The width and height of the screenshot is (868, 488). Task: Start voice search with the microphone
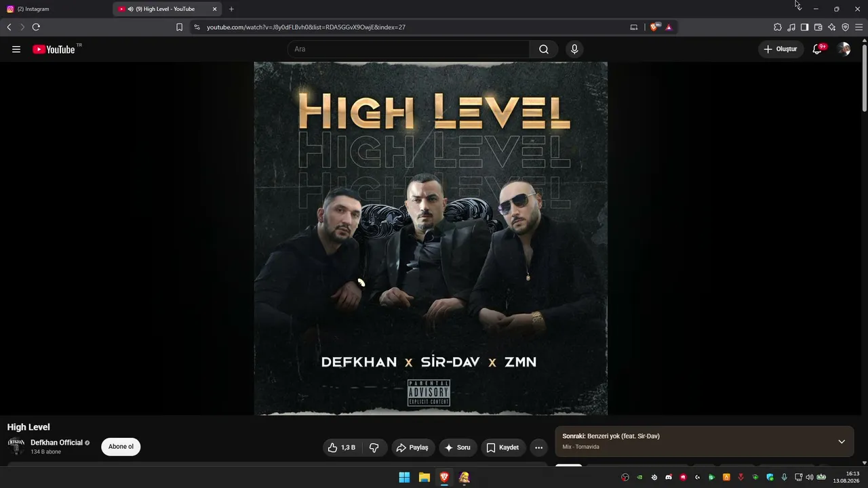(574, 49)
